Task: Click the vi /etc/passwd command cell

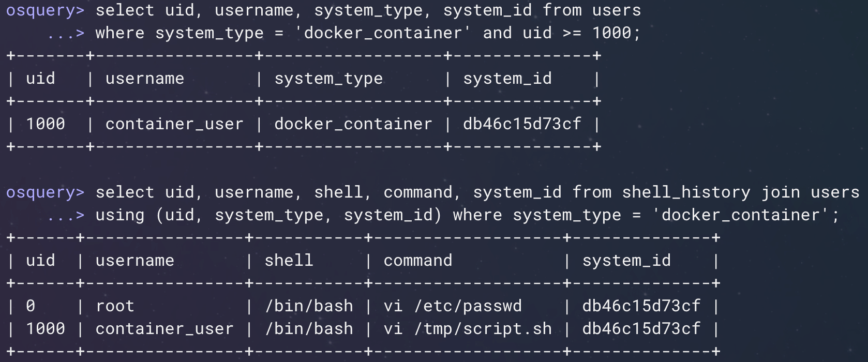Action: 453,306
